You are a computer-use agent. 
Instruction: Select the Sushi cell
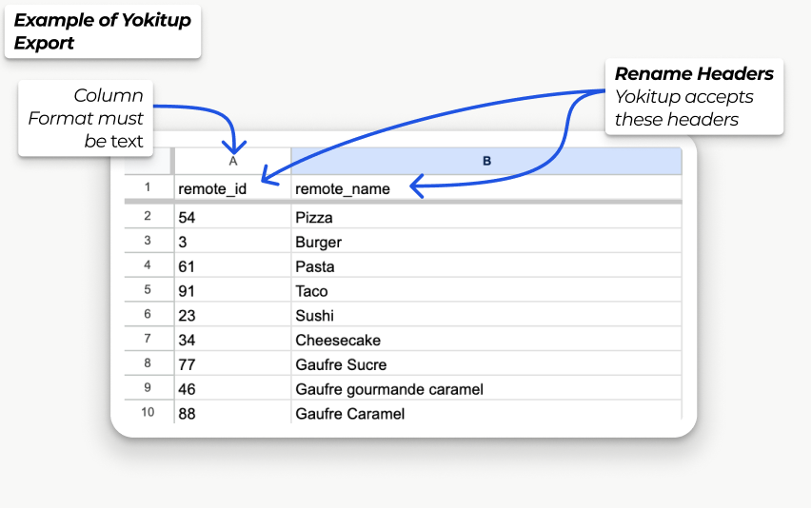coord(486,316)
